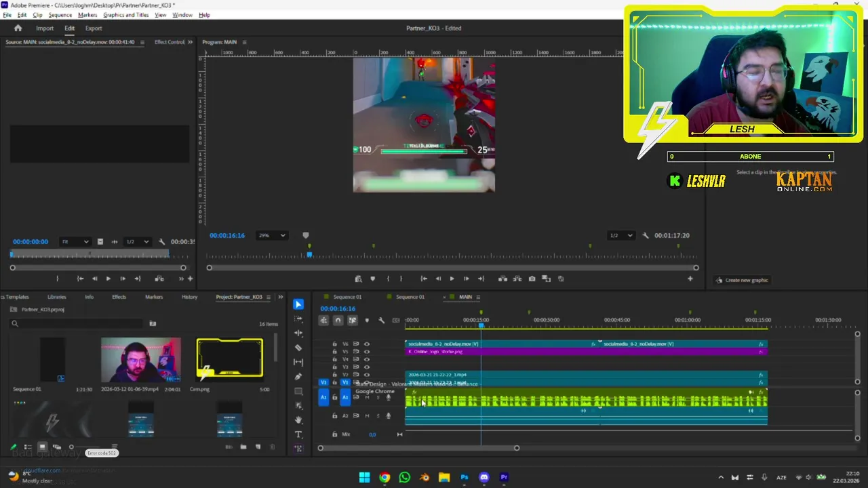Open Program monitor playback resolution 1/2 dropdown
This screenshot has width=868, height=488.
[620, 235]
